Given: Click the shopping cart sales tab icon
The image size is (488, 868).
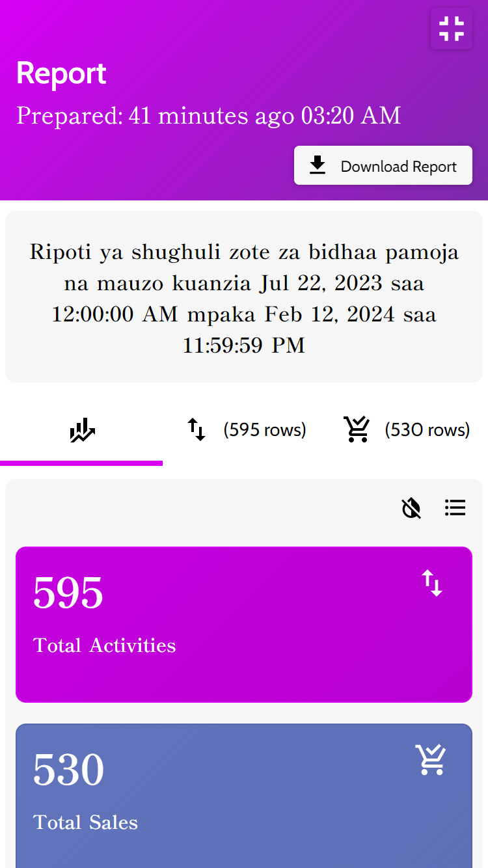Looking at the screenshot, I should [x=357, y=430].
